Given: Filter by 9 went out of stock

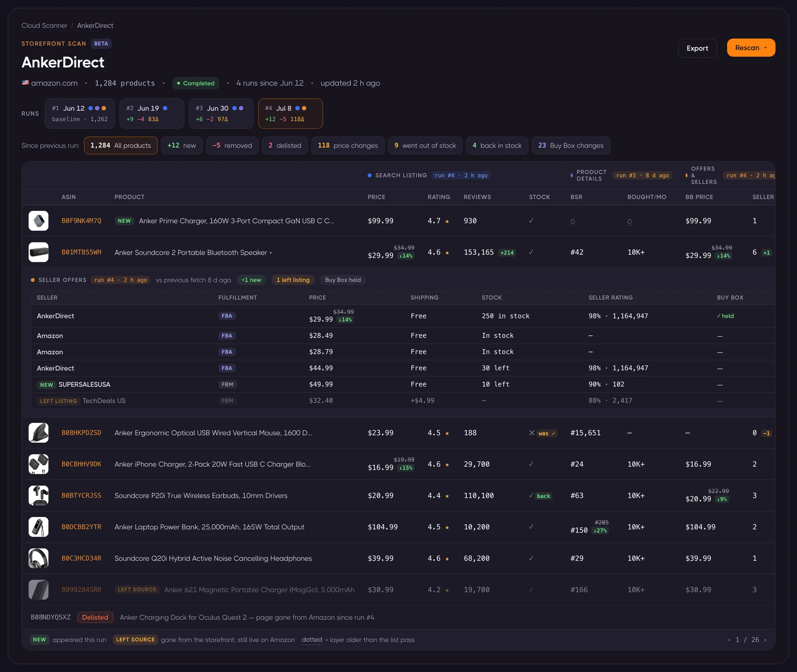Looking at the screenshot, I should (x=425, y=145).
